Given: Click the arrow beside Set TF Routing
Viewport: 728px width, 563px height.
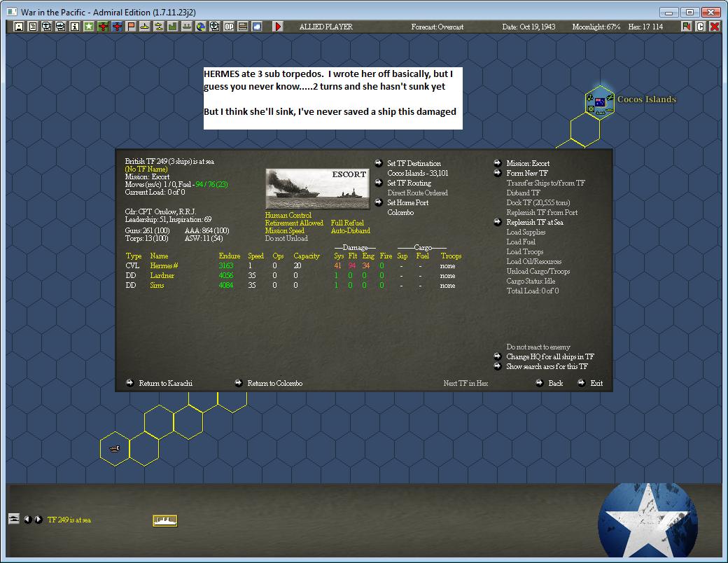Looking at the screenshot, I should [379, 183].
